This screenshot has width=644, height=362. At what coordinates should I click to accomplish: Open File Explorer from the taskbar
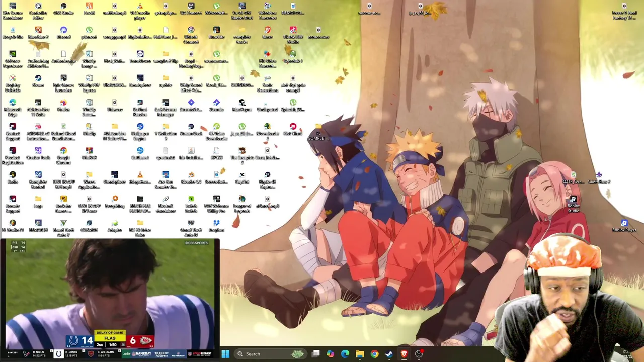(360, 354)
